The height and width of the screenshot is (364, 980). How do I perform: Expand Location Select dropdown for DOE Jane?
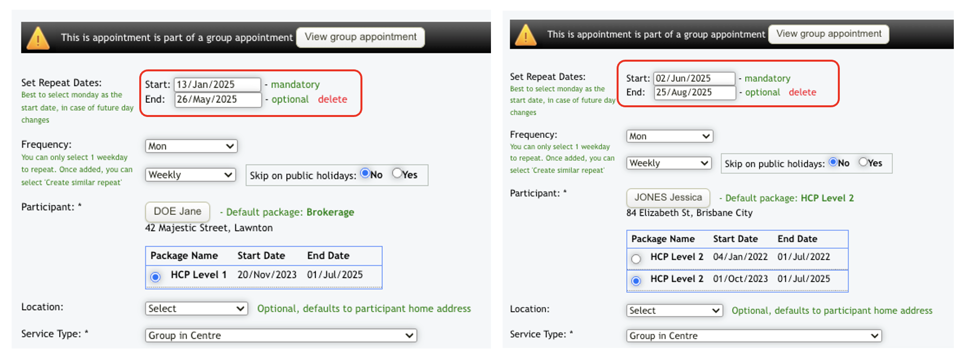196,309
